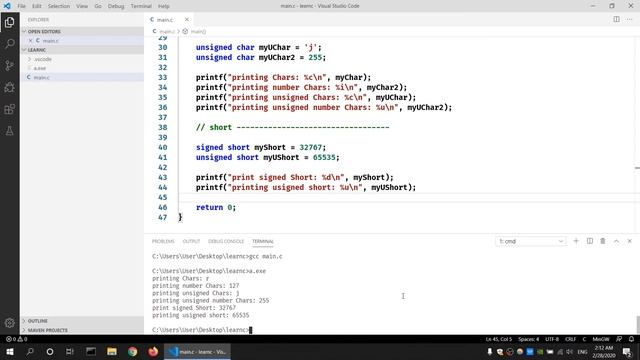Click the ENG language indicator in tray
The width and height of the screenshot is (640, 360).
582,351
